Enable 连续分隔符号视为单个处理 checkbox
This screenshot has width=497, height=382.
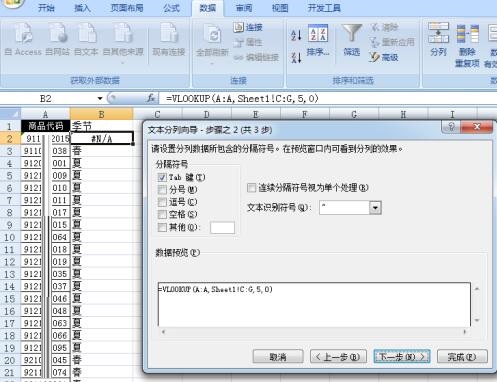tap(251, 188)
